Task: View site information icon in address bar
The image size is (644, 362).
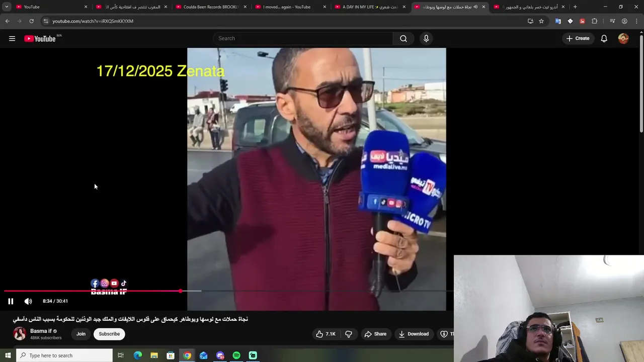Action: pyautogui.click(x=46, y=21)
